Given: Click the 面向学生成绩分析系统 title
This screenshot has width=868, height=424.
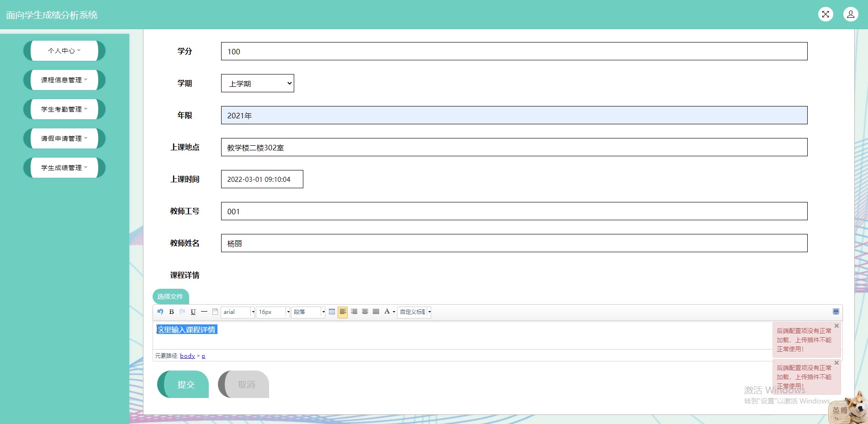Looking at the screenshot, I should pos(52,15).
